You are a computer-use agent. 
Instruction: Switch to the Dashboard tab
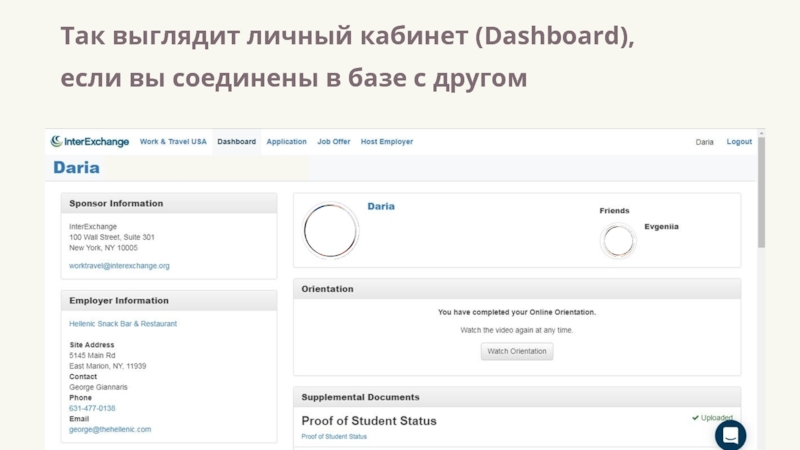237,142
